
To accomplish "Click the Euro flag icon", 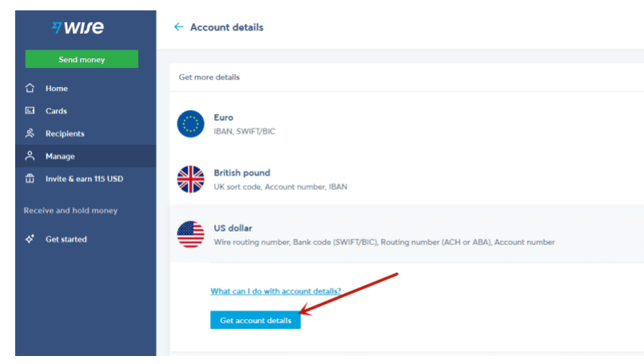I will pyautogui.click(x=191, y=124).
